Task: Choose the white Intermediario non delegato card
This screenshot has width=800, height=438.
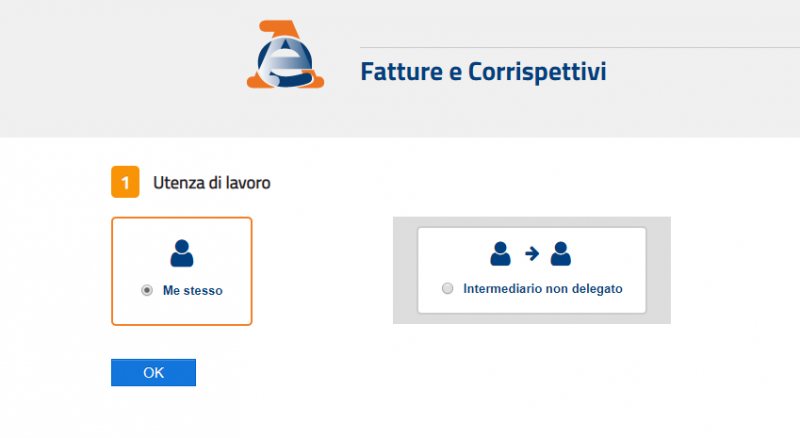Action: coord(532,270)
